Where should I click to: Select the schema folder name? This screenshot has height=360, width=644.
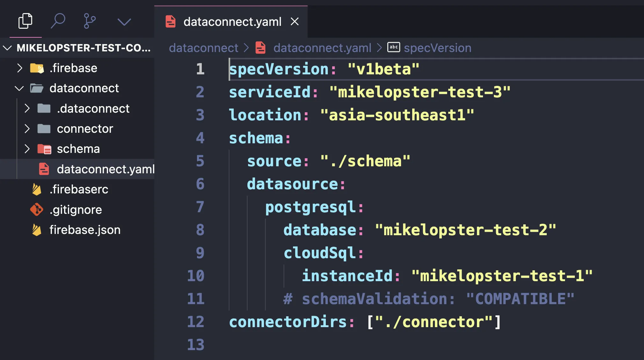tap(78, 149)
